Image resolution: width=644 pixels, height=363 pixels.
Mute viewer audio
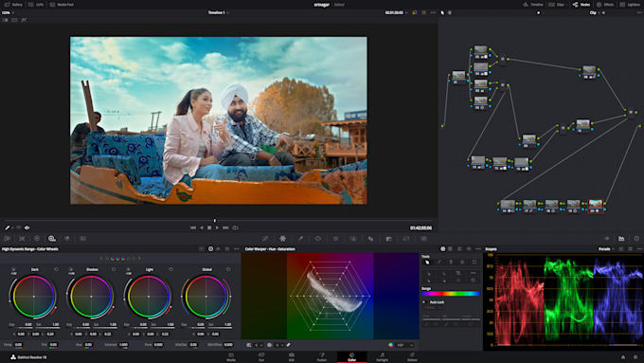(x=27, y=227)
